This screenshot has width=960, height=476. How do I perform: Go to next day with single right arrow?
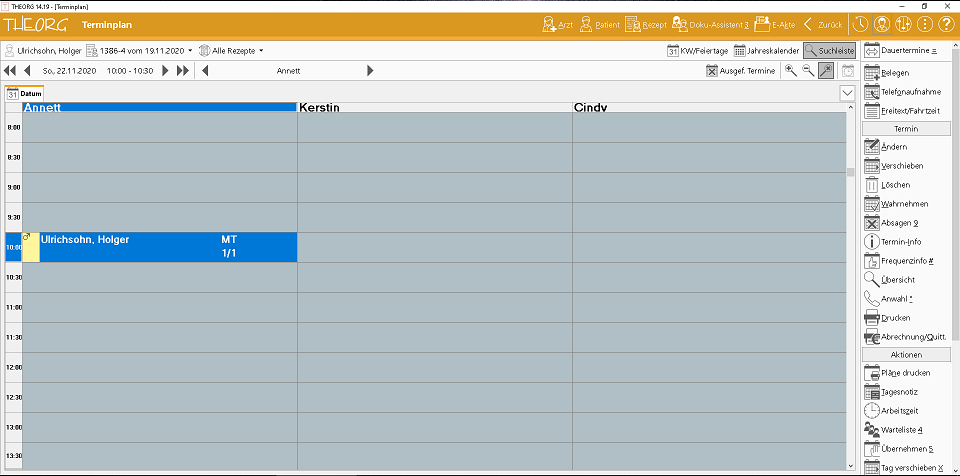[x=165, y=70]
